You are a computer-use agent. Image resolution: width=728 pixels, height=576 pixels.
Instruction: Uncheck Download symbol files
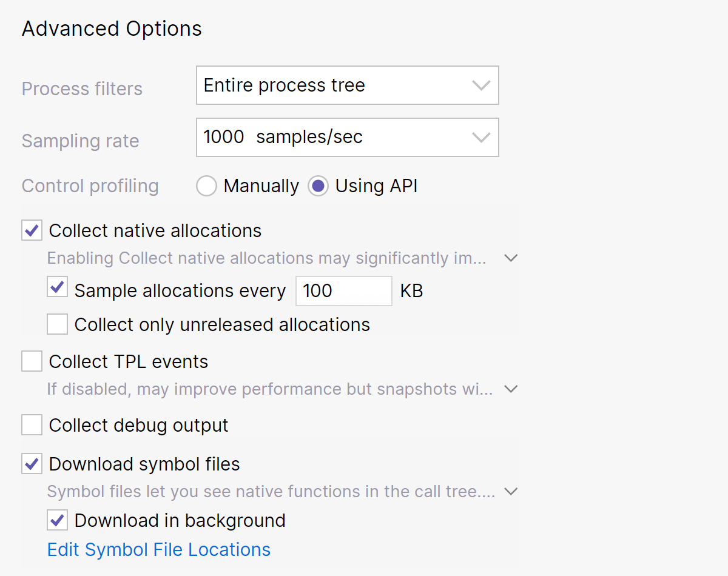tap(32, 464)
